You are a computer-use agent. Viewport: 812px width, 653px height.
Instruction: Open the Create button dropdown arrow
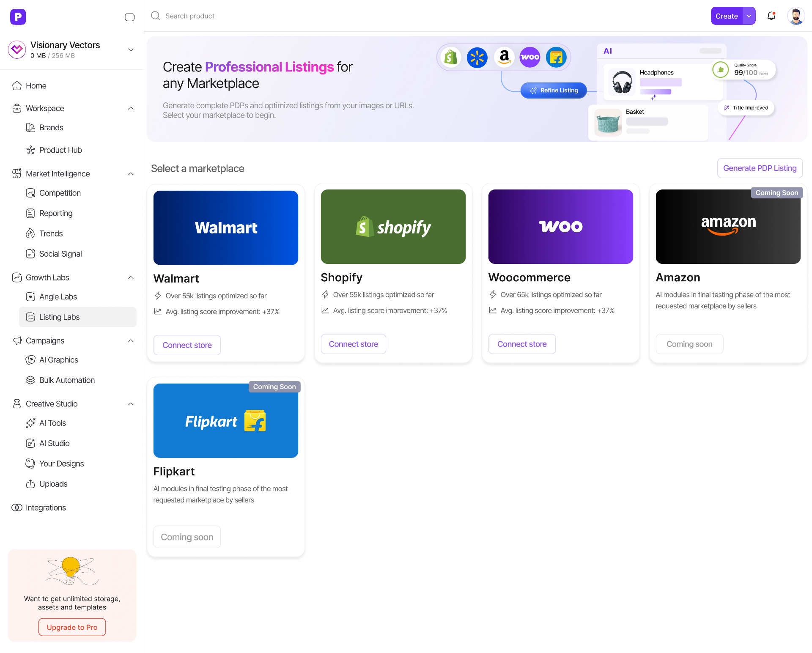coord(749,16)
